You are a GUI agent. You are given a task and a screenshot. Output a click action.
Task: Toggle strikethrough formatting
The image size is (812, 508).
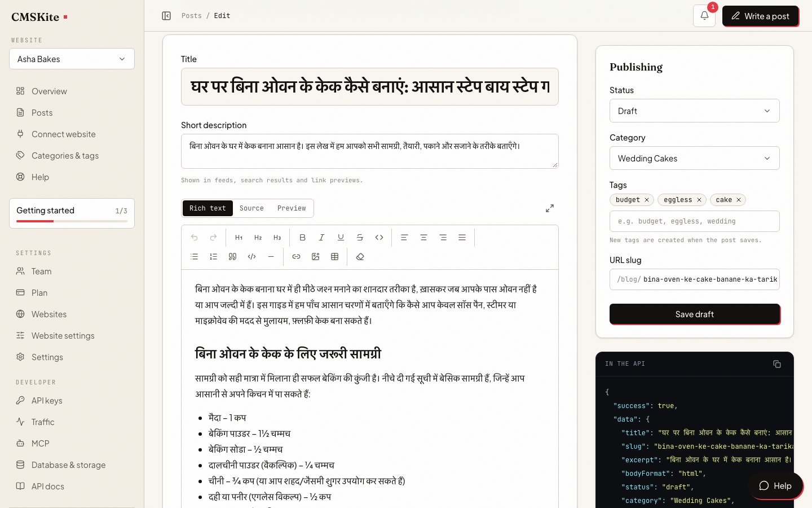pos(360,238)
